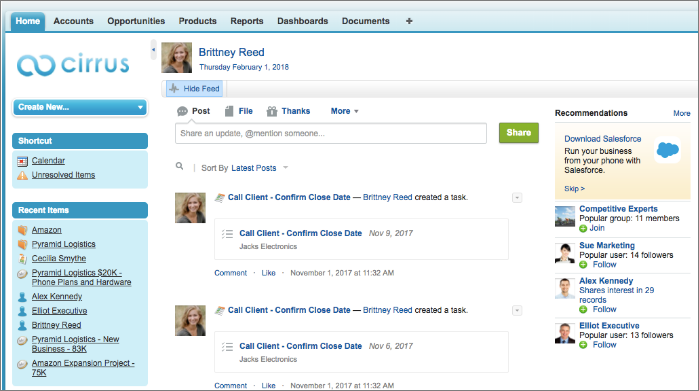Click More link in Recommendations

pyautogui.click(x=682, y=113)
